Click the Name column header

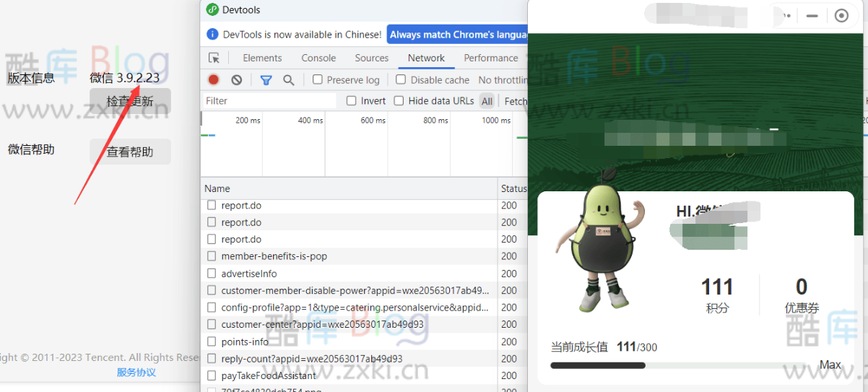tap(349, 188)
